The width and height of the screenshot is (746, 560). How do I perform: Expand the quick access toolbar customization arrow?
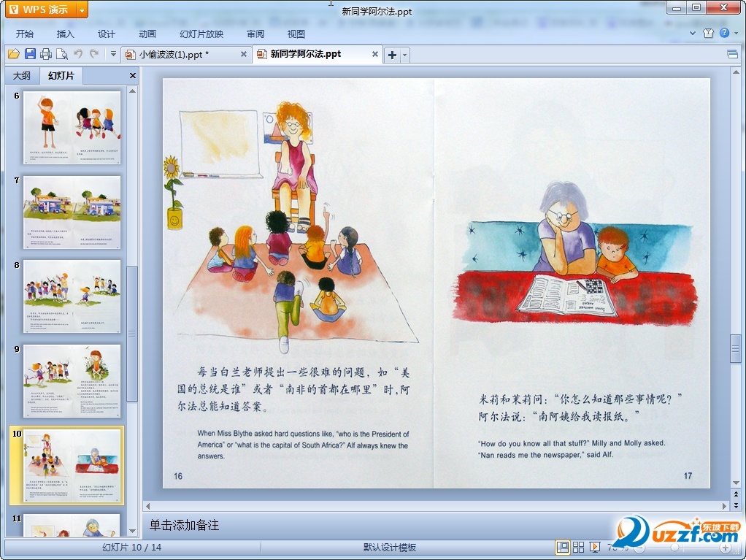tap(113, 54)
